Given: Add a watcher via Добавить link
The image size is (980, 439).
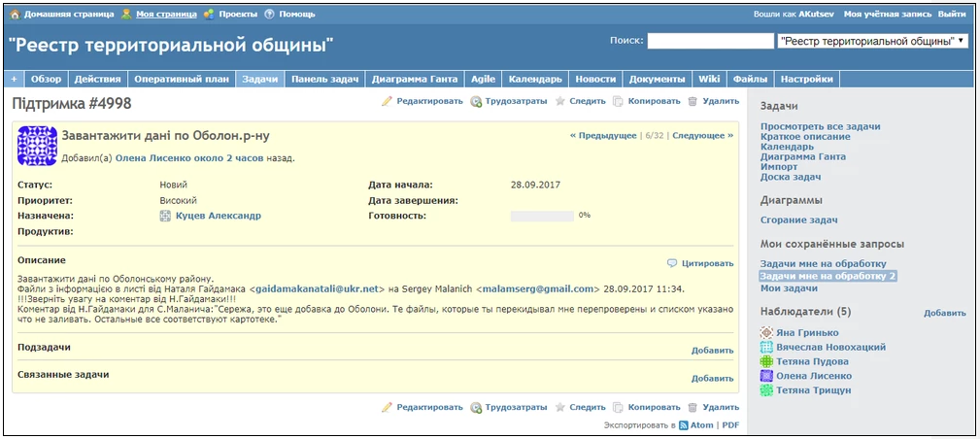Looking at the screenshot, I should (944, 313).
